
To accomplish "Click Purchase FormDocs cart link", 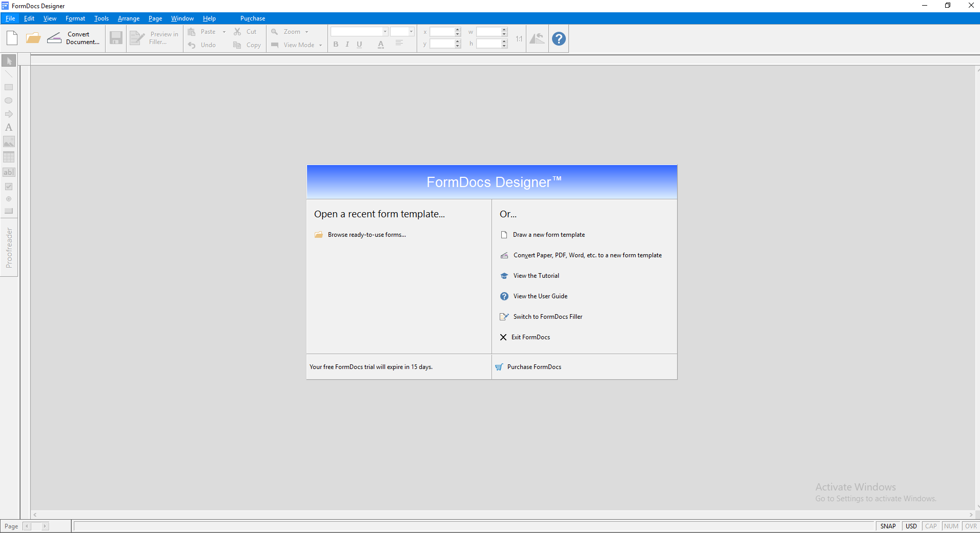I will [528, 367].
